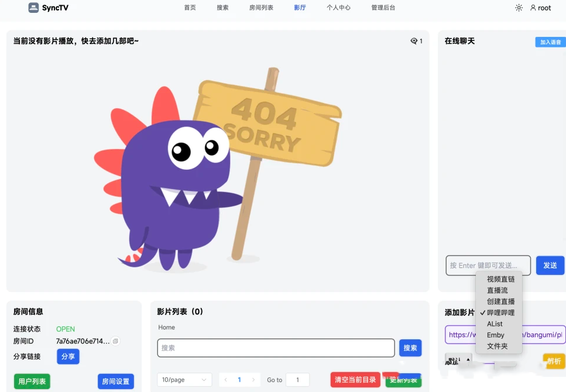Select page 1 in pagination
This screenshot has height=392, width=566.
coord(239,380)
